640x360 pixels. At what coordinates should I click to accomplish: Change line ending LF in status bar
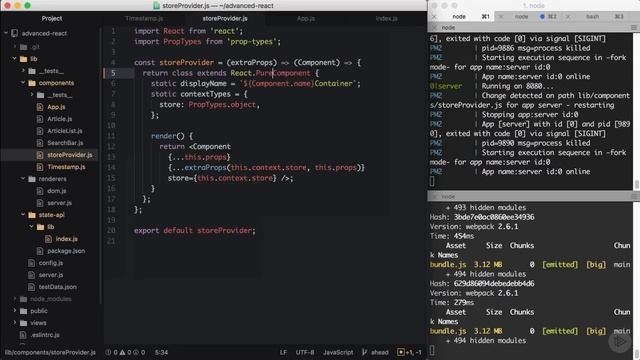(x=283, y=352)
